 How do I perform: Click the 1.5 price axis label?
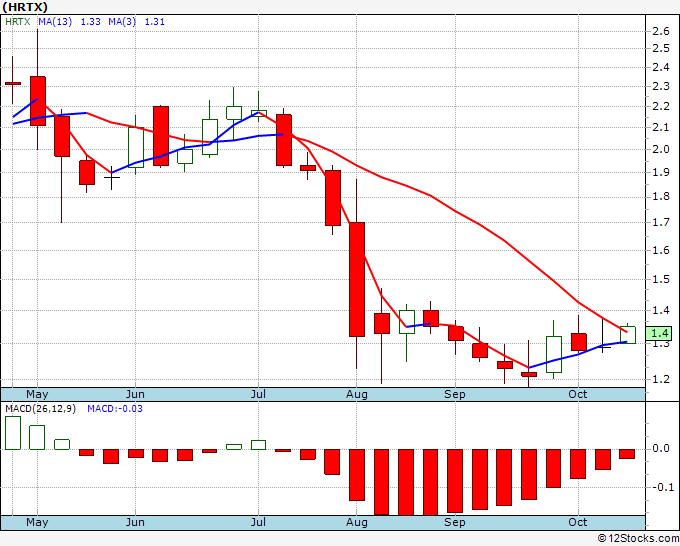661,279
